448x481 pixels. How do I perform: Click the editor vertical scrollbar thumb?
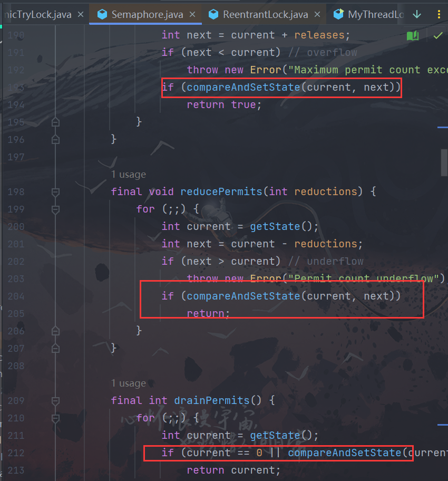pos(444,162)
